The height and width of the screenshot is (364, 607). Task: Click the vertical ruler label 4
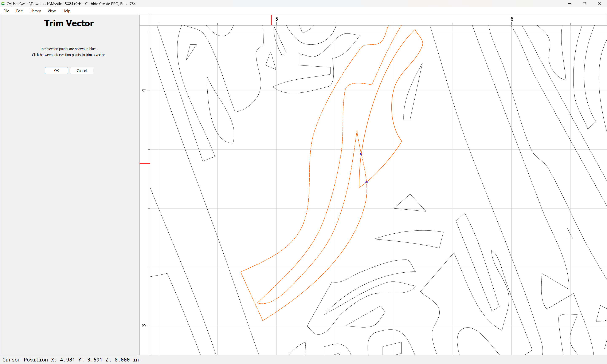point(144,91)
